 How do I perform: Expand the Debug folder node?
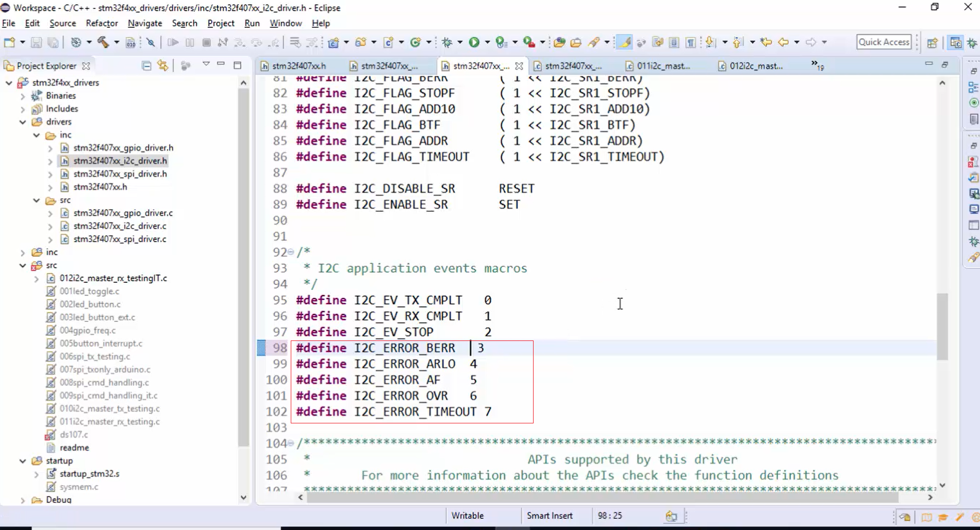pos(23,500)
